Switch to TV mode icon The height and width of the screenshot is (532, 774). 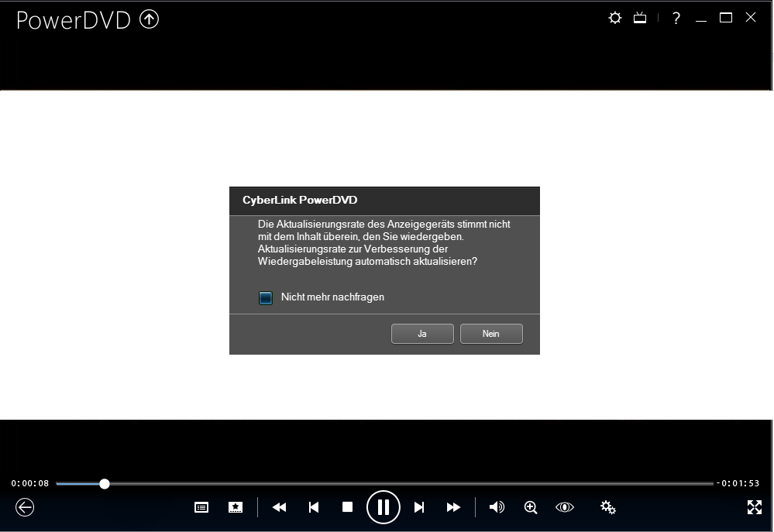click(x=640, y=19)
